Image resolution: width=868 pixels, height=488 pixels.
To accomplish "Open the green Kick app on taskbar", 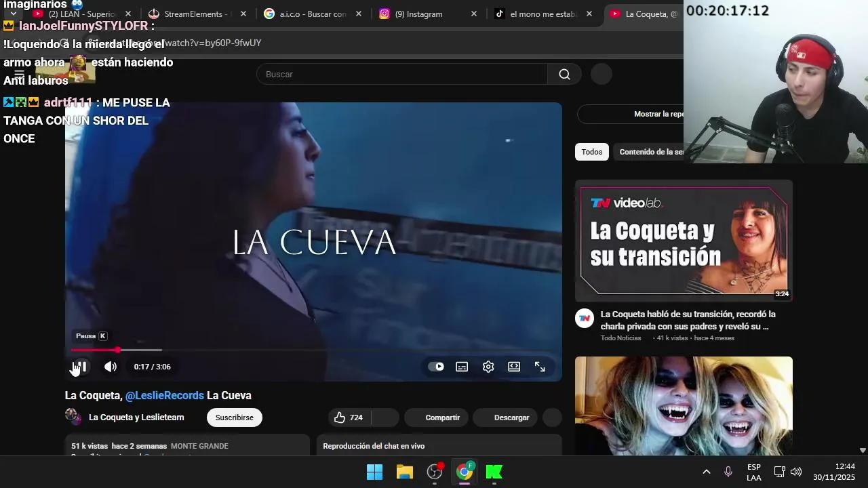I will pos(494,472).
